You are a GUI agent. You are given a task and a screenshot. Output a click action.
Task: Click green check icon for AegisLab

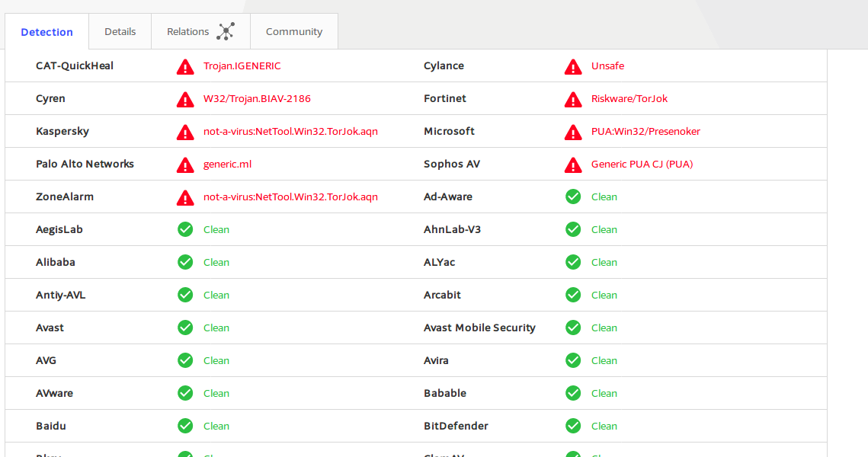click(185, 229)
